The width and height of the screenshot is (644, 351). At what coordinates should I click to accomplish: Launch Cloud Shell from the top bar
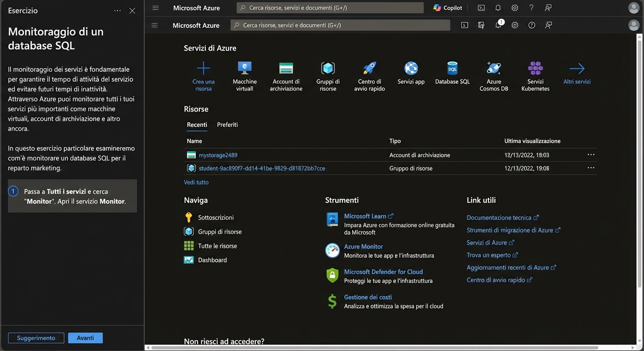coord(481,8)
